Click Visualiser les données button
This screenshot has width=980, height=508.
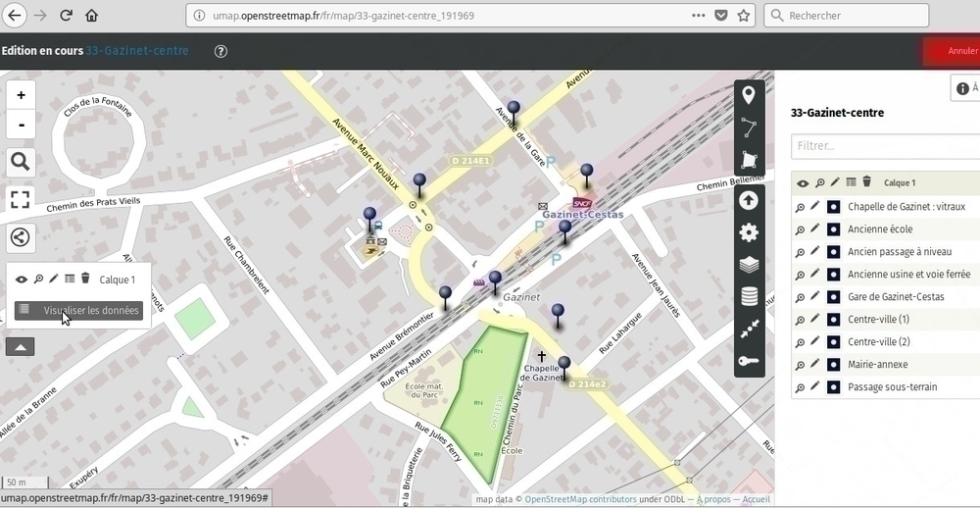[78, 310]
